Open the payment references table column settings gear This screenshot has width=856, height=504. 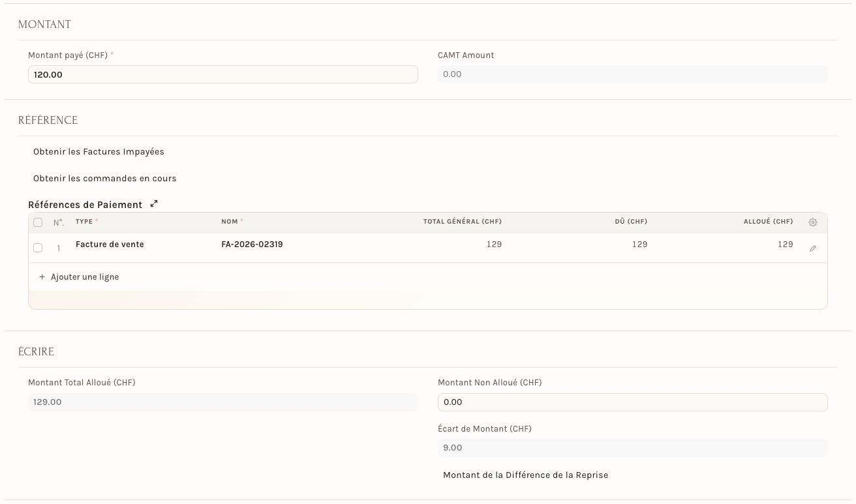pos(813,222)
